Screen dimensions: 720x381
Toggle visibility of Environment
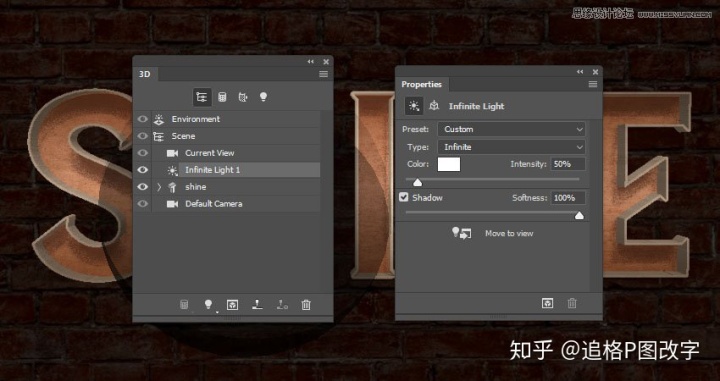[143, 119]
